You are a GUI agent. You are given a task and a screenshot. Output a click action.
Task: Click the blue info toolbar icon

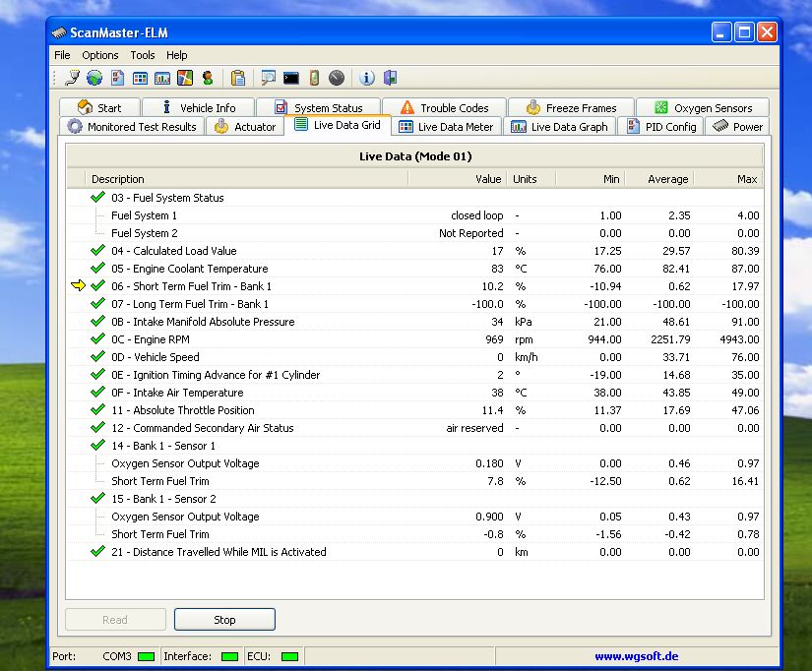point(367,78)
